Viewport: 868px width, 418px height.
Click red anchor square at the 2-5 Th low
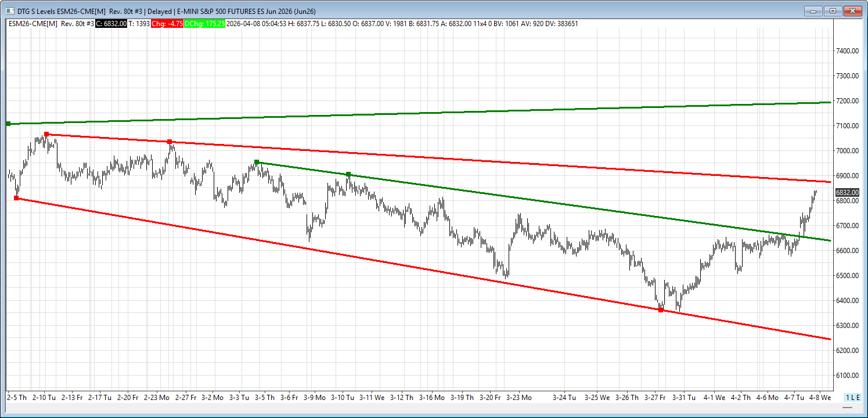[x=16, y=199]
